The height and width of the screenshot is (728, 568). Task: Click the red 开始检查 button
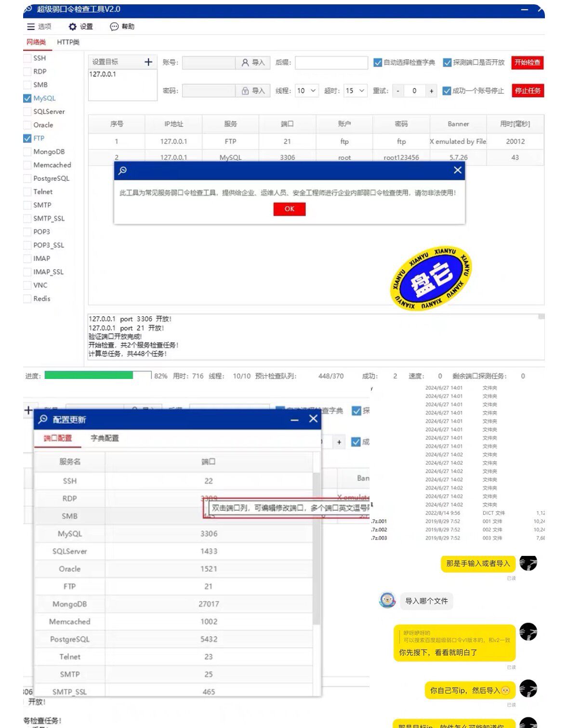[527, 63]
